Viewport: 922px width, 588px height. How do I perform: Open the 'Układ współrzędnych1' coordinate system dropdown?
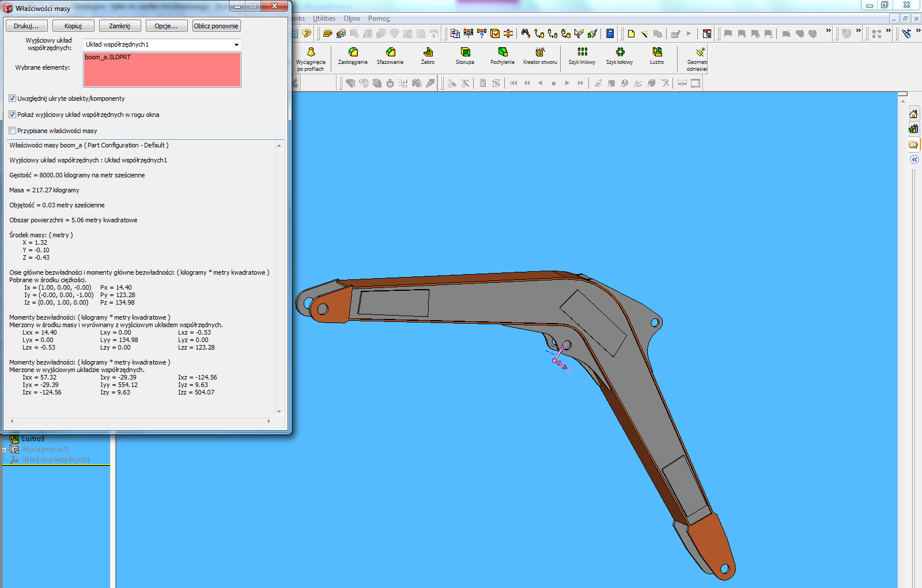[236, 44]
